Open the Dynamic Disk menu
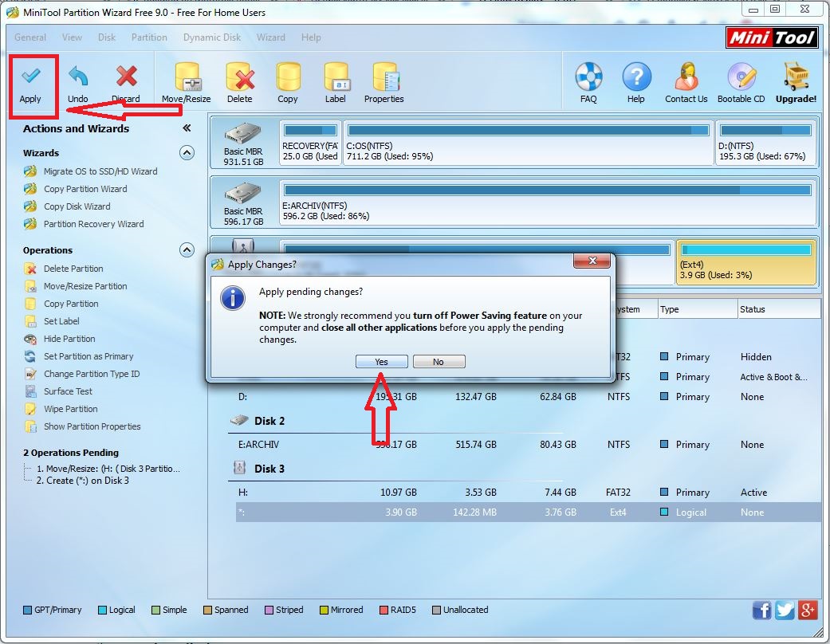The height and width of the screenshot is (644, 830). pyautogui.click(x=212, y=37)
